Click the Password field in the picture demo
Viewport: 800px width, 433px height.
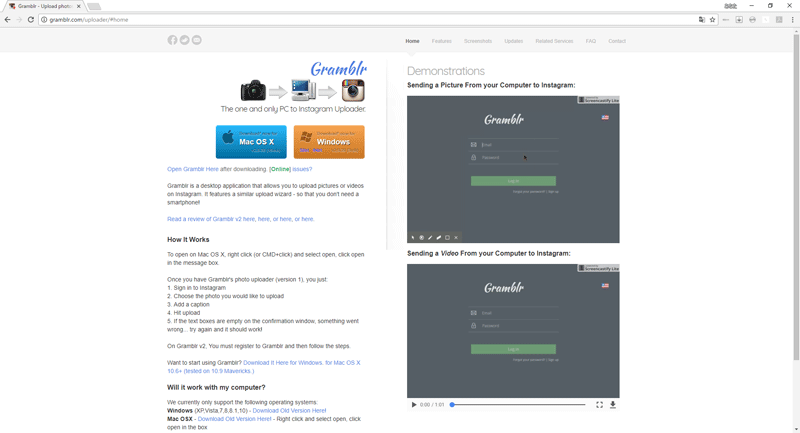(513, 158)
